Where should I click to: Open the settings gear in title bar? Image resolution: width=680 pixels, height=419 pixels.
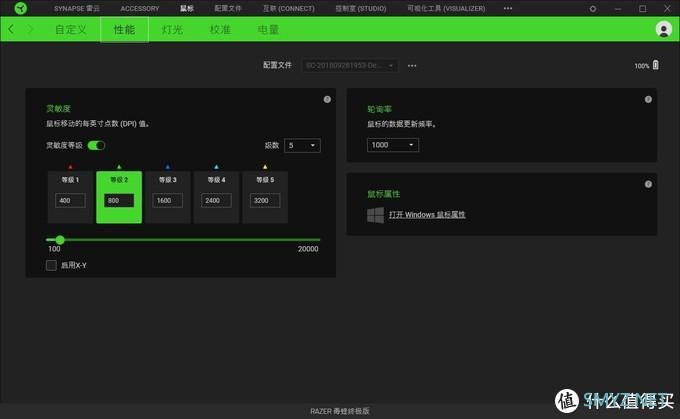click(x=593, y=9)
